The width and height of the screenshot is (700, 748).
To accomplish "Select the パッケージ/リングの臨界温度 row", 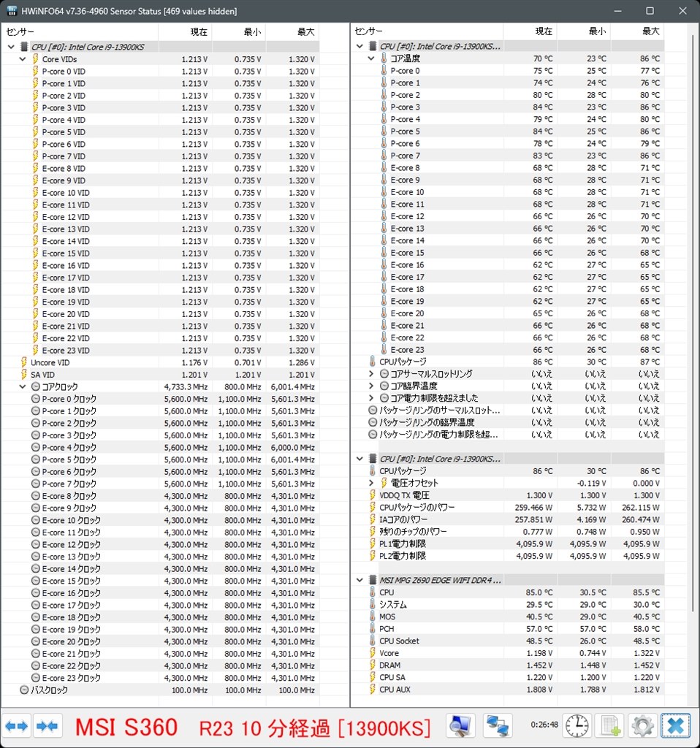I will [x=508, y=422].
